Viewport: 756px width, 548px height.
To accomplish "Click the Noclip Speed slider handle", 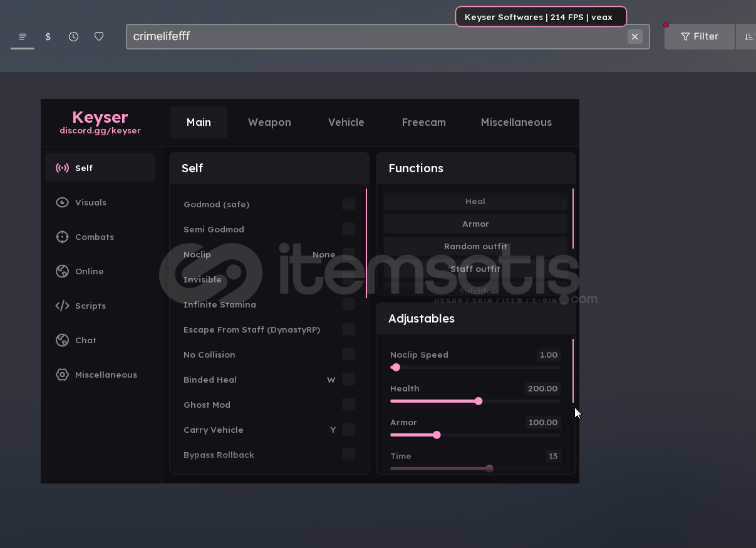I will tap(396, 368).
